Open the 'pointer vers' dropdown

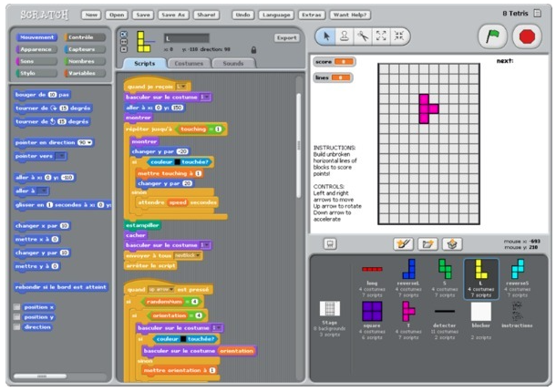pos(61,156)
